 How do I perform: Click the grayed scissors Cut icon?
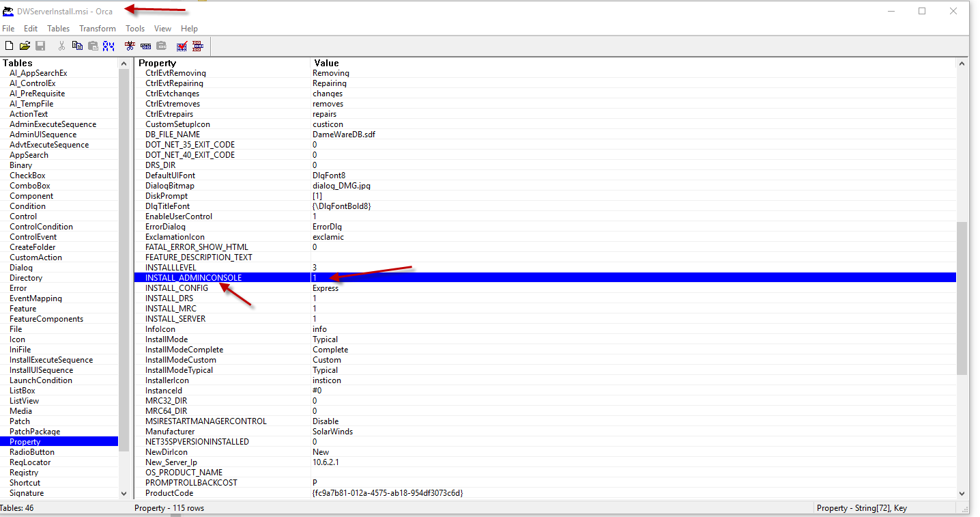(61, 46)
